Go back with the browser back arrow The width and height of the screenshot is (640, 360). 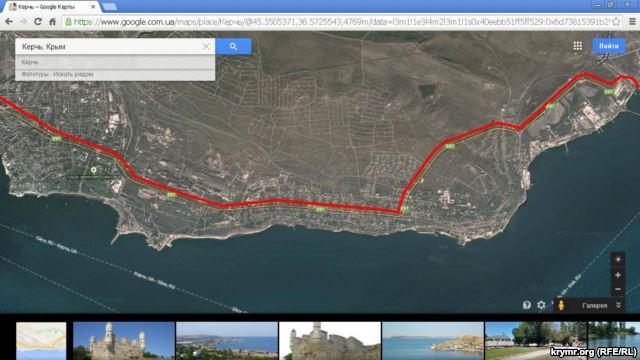tap(9, 22)
